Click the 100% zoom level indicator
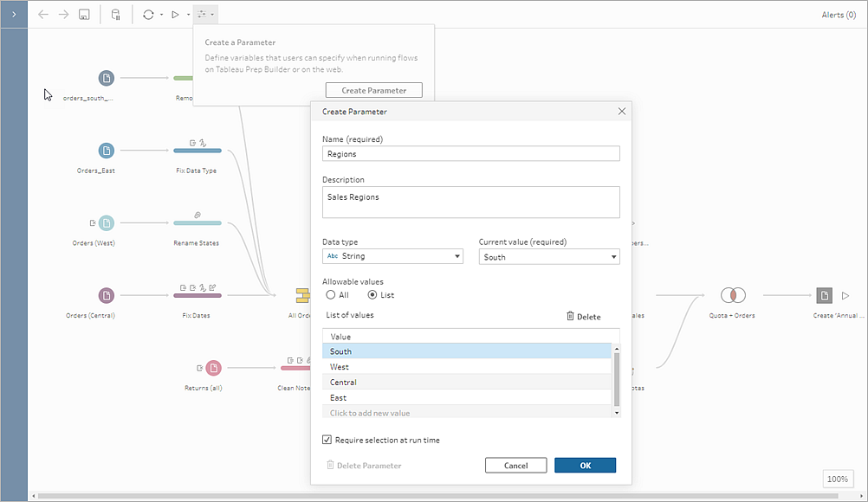The image size is (868, 502). click(838, 479)
